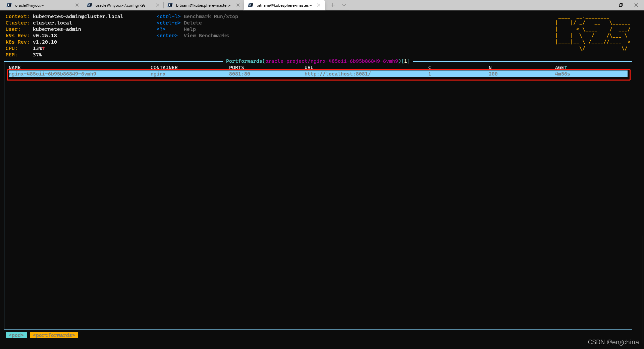Open the new-tab profile dropdown chevron
This screenshot has width=644, height=349.
344,5
